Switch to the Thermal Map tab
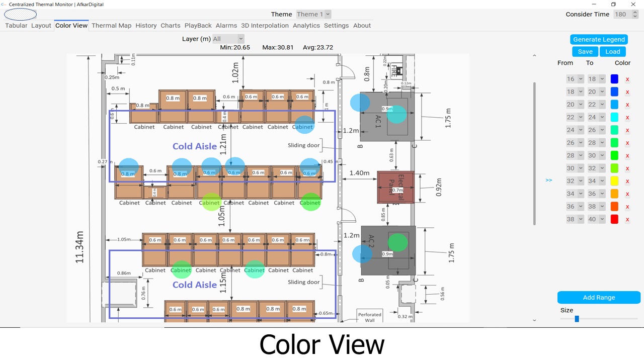Screen dimensions: 644x362 tap(111, 26)
